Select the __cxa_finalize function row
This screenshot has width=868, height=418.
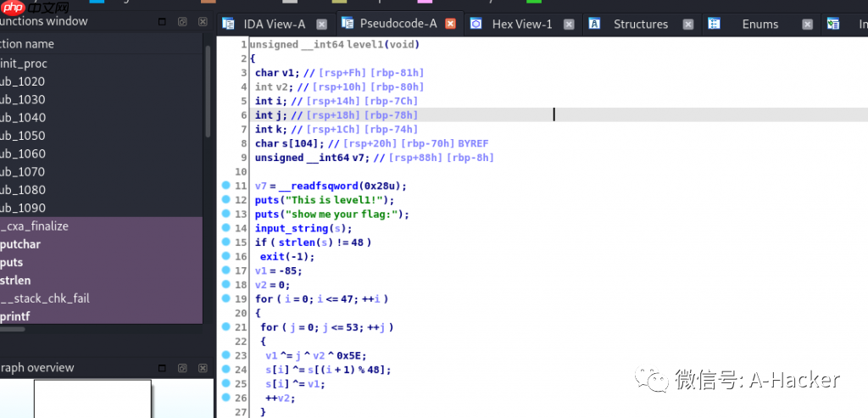[x=102, y=226]
